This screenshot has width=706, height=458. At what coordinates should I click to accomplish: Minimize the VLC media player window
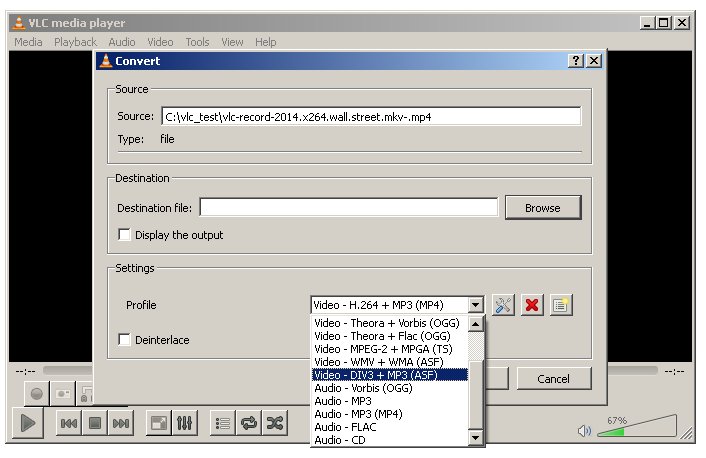click(x=647, y=23)
